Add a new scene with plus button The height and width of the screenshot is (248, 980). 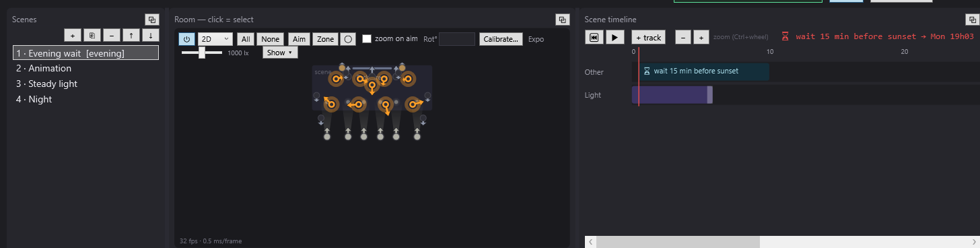click(73, 35)
